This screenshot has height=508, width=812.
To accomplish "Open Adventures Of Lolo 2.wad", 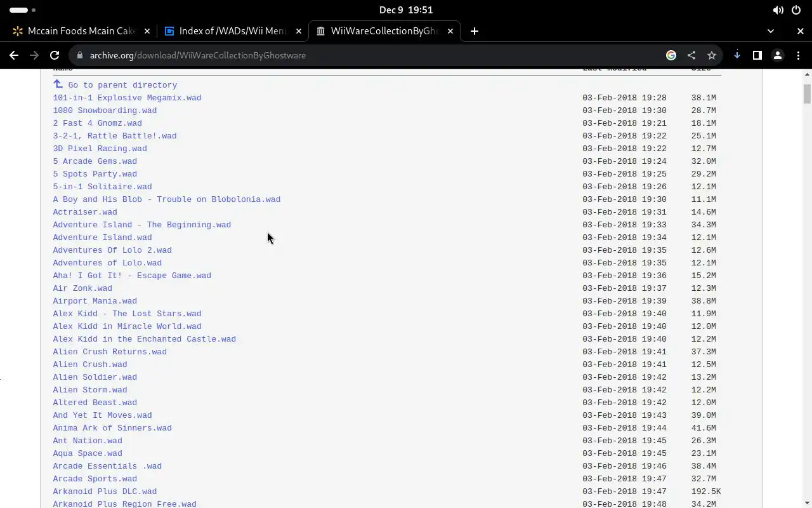I will [x=112, y=250].
